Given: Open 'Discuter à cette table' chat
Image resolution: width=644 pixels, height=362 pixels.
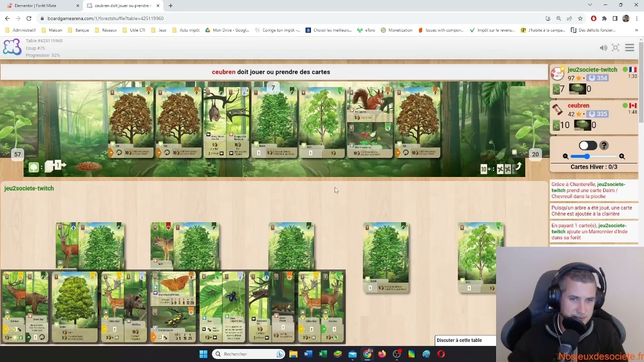Looking at the screenshot, I should pos(465,340).
